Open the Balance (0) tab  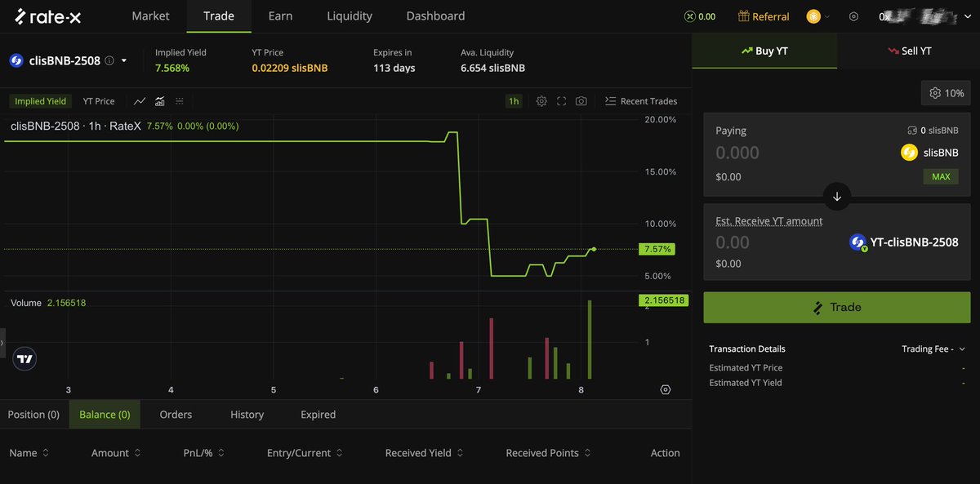click(105, 415)
